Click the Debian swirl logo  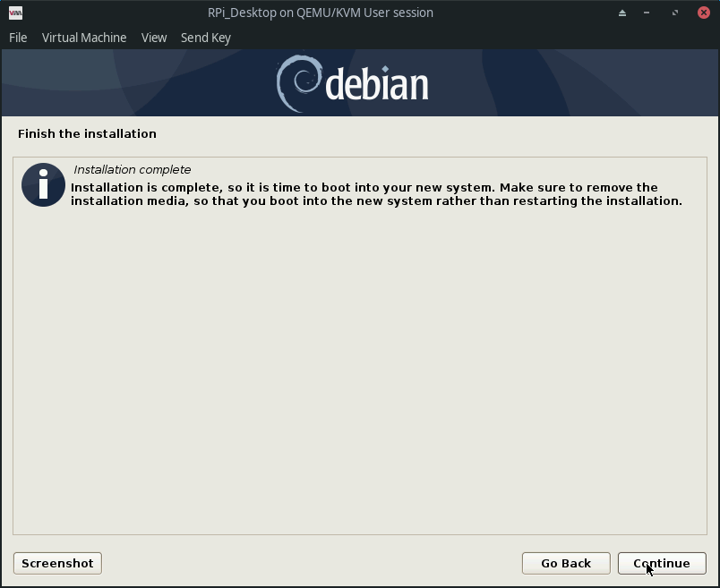coord(299,83)
